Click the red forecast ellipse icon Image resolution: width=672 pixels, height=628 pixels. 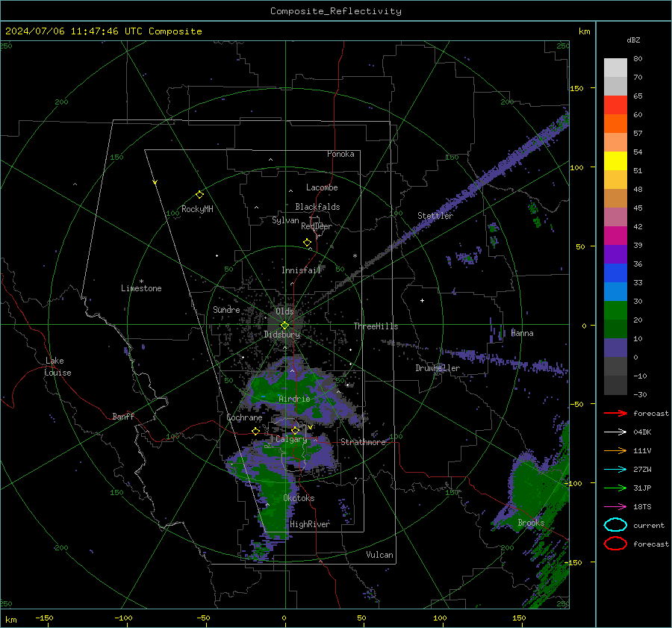(615, 544)
